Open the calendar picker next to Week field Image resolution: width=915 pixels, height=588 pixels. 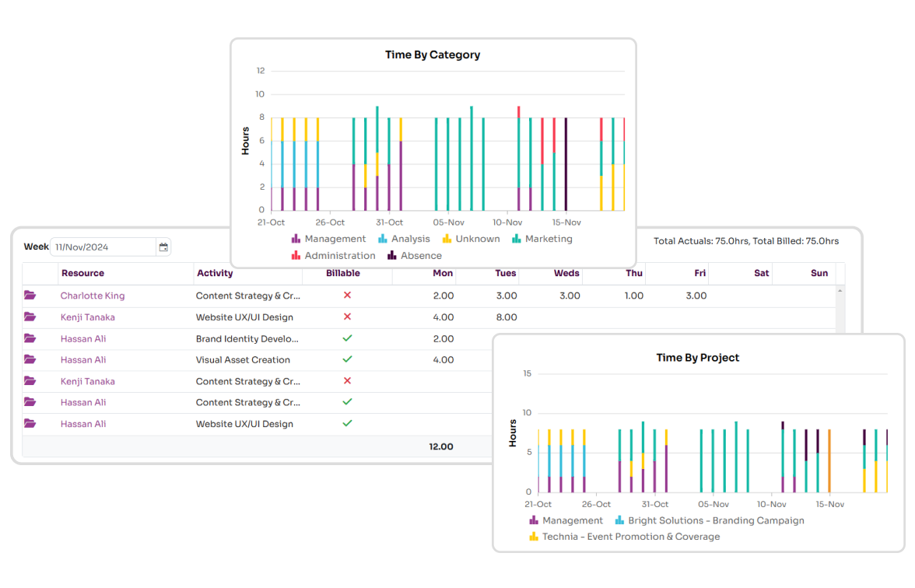pos(163,247)
